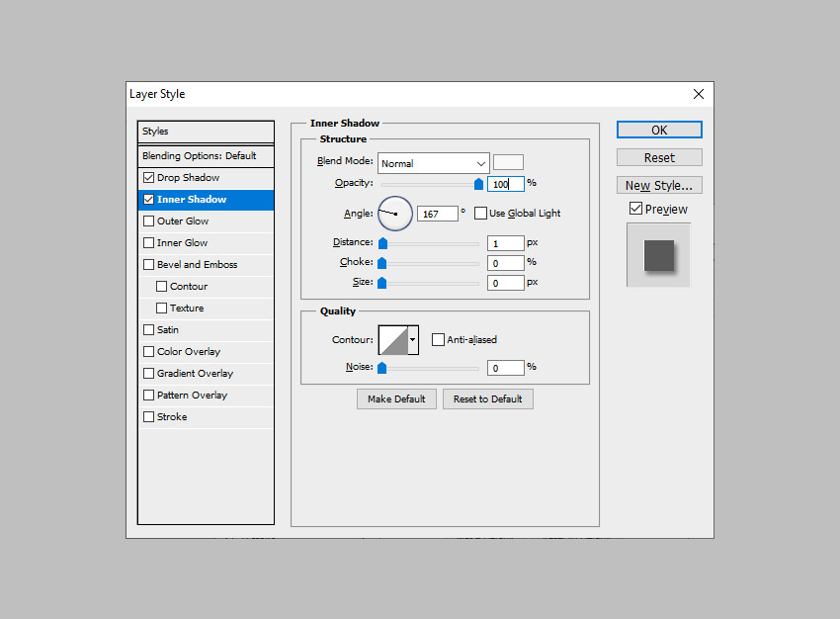Viewport: 840px width, 619px height.
Task: Click the Opacity slider handle
Action: click(479, 183)
